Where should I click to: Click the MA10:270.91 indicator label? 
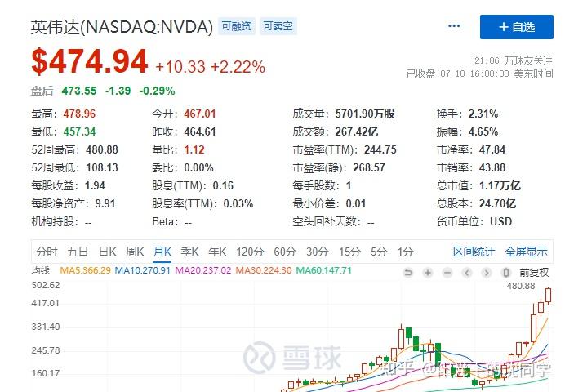(x=142, y=270)
